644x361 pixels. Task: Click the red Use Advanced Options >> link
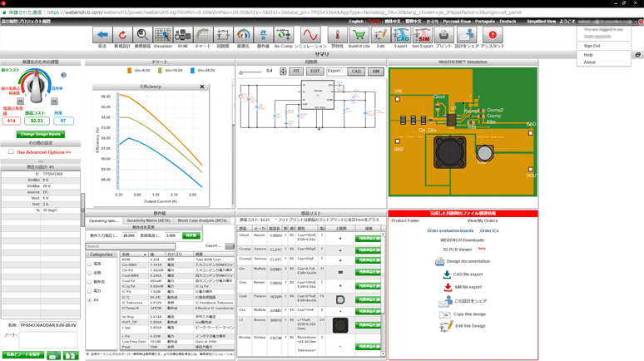[x=44, y=152]
